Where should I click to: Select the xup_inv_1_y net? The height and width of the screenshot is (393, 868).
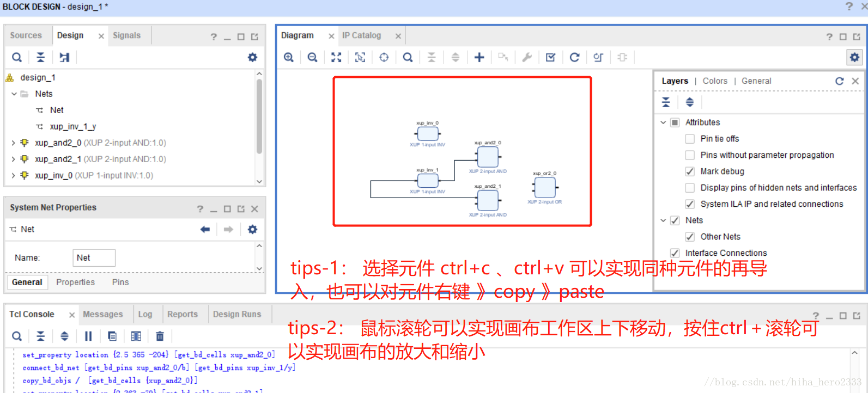(72, 126)
